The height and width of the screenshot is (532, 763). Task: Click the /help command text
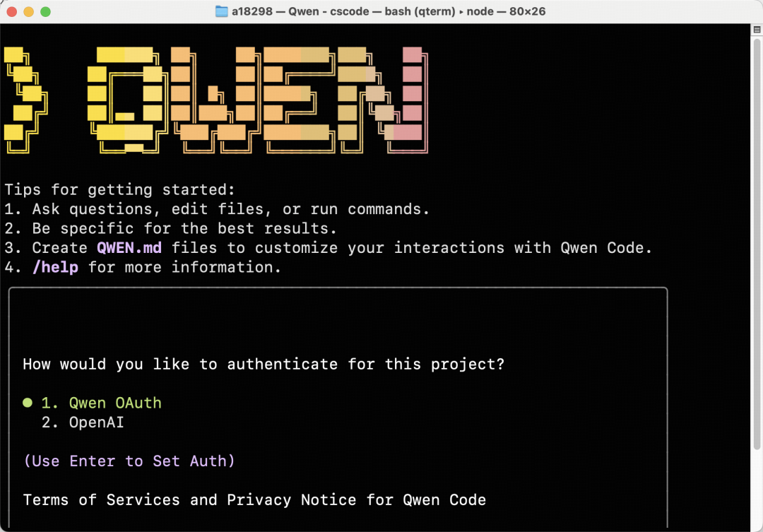[55, 267]
